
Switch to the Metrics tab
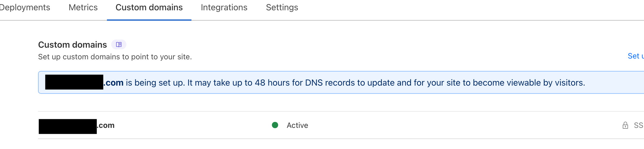coord(83,8)
